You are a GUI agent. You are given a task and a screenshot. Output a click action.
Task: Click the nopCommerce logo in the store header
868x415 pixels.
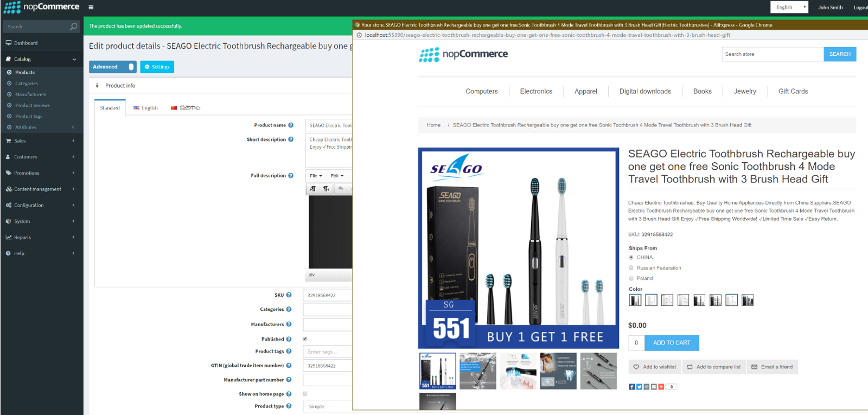click(x=463, y=54)
